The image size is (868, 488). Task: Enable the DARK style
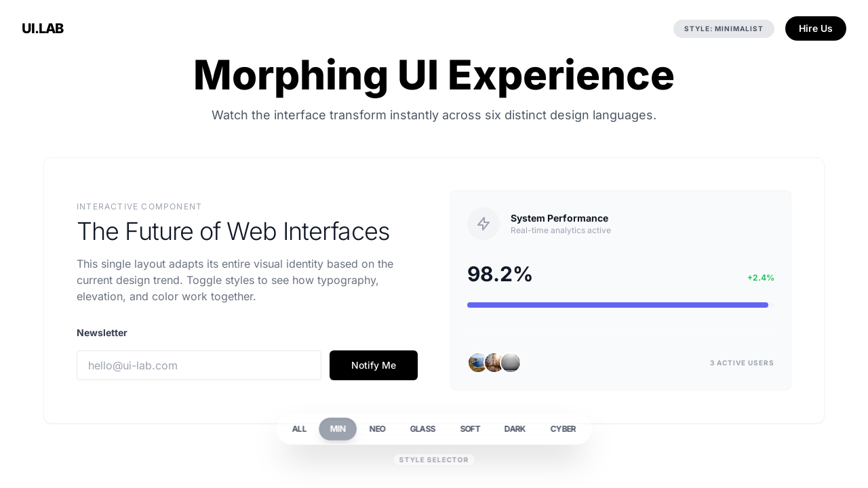[x=515, y=429]
